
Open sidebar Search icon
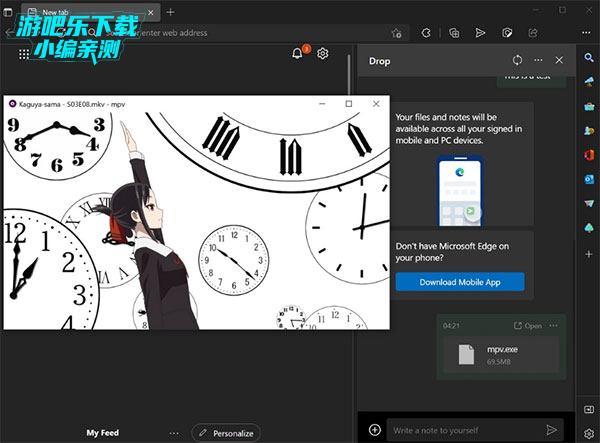[589, 60]
